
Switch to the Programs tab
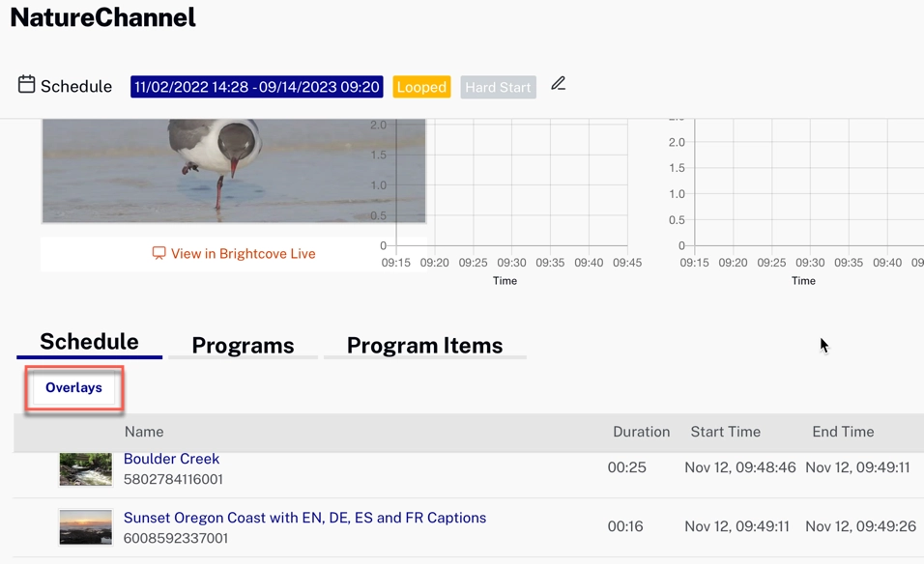point(243,346)
